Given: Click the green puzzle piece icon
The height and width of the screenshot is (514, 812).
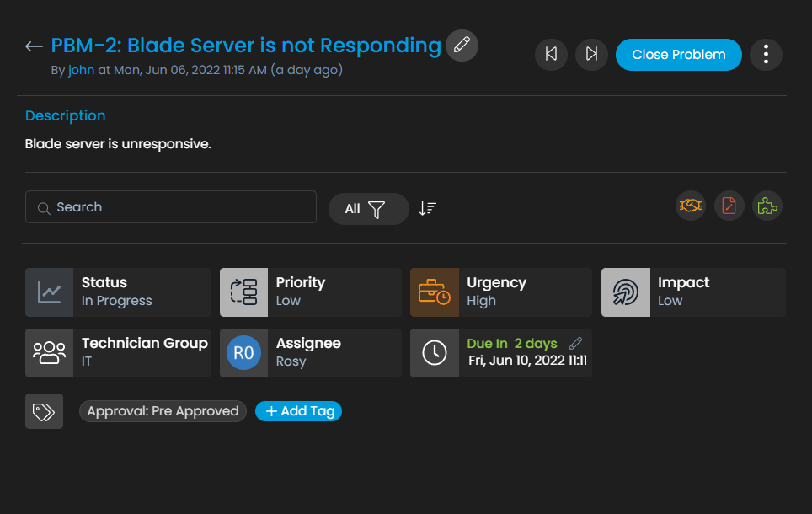Looking at the screenshot, I should 767,206.
